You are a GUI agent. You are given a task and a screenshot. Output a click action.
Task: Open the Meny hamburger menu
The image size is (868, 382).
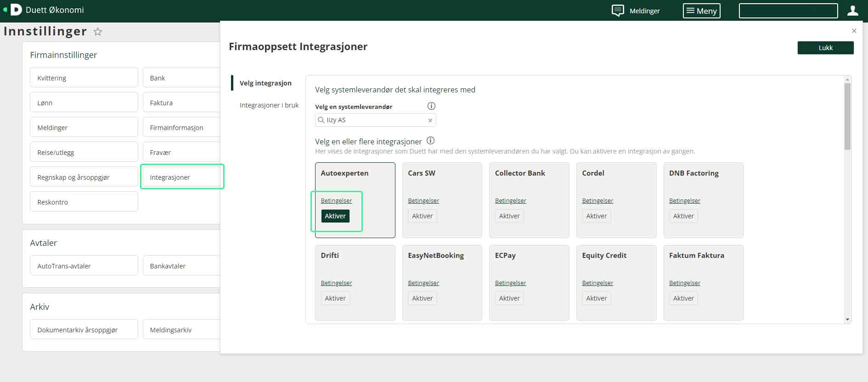click(x=701, y=11)
